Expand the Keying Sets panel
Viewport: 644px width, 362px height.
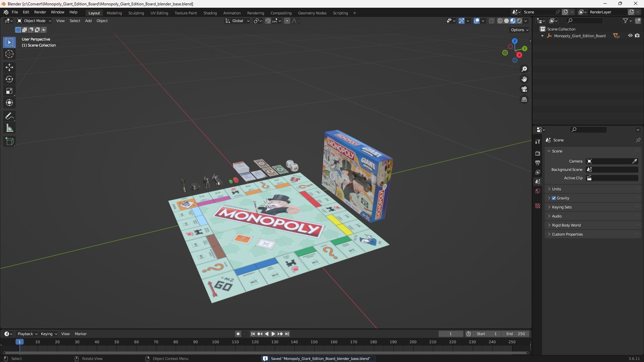click(x=593, y=207)
